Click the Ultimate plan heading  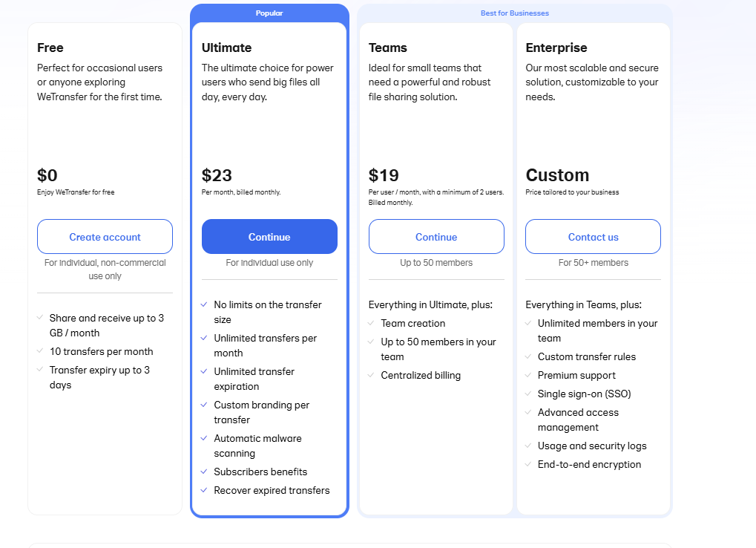tap(226, 48)
